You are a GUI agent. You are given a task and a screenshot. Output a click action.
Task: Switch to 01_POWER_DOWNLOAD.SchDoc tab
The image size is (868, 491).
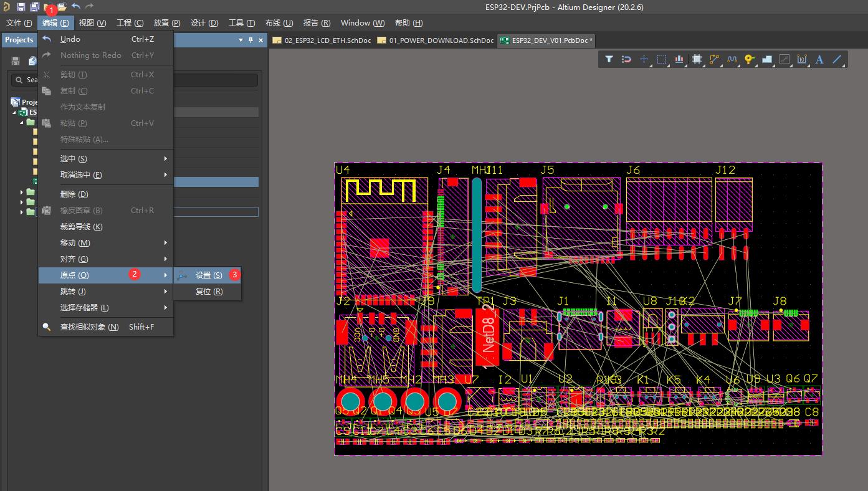[x=436, y=41]
